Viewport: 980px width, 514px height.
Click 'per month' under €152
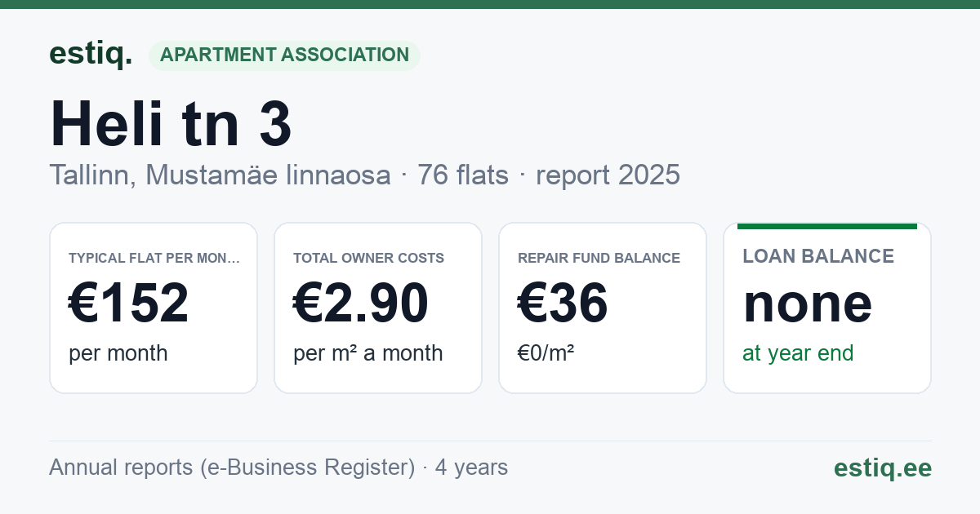point(118,353)
